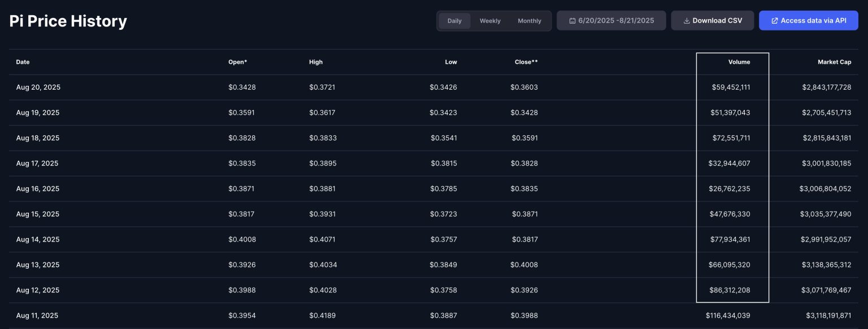868x329 pixels.
Task: Select the Daily view tab
Action: coord(455,21)
